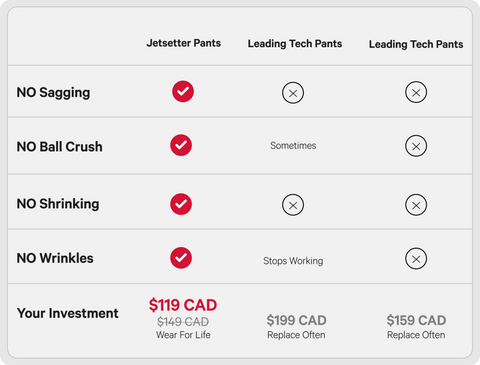480x365 pixels.
Task: Click the red checkmark for NO Sagging
Action: (183, 91)
